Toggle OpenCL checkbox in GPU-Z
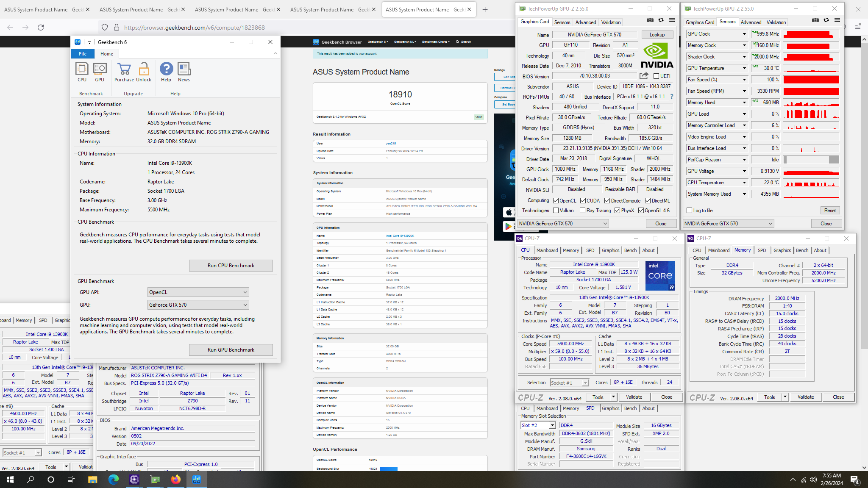868x488 pixels. (x=556, y=201)
